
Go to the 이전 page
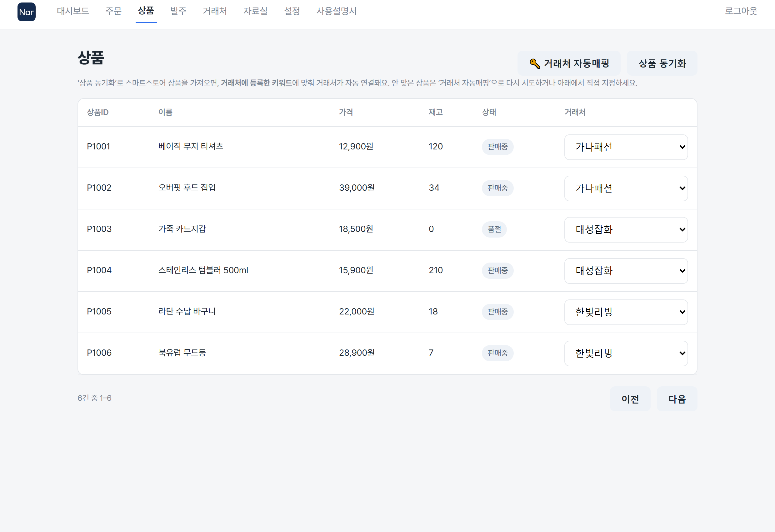(630, 399)
